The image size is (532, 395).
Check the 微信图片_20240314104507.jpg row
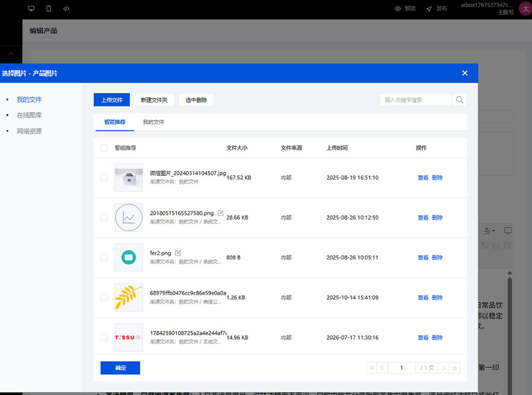click(104, 178)
